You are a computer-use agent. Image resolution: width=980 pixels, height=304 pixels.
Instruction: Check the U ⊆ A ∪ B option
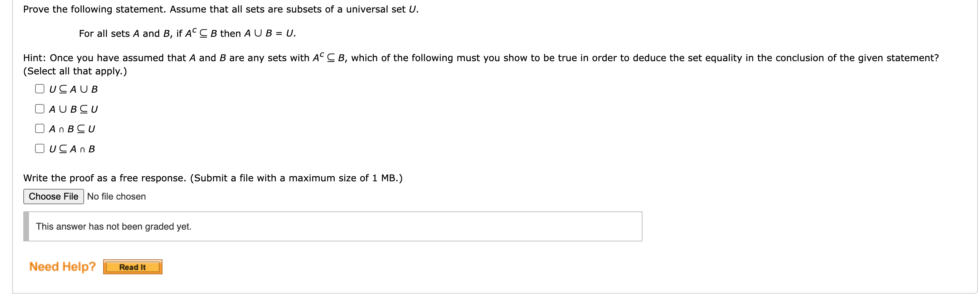point(40,89)
